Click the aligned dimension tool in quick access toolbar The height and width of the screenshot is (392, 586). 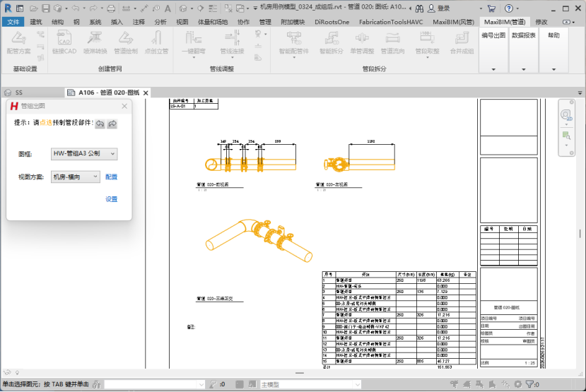pyautogui.click(x=144, y=8)
